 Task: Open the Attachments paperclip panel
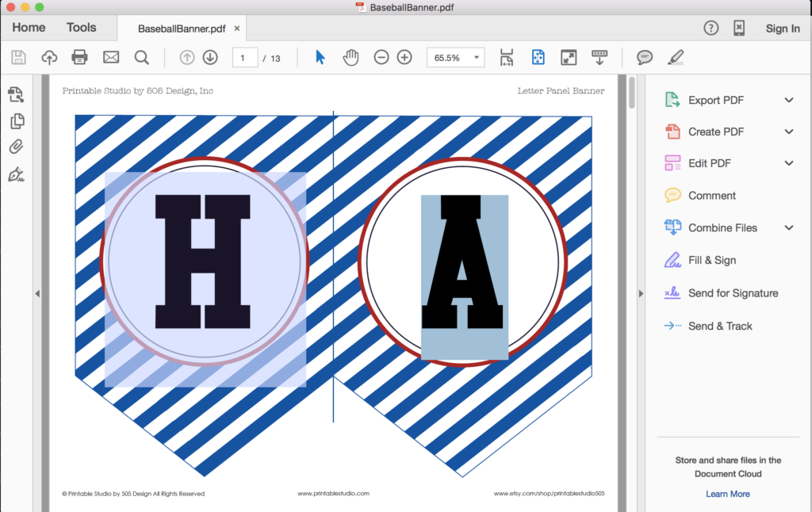tap(17, 147)
